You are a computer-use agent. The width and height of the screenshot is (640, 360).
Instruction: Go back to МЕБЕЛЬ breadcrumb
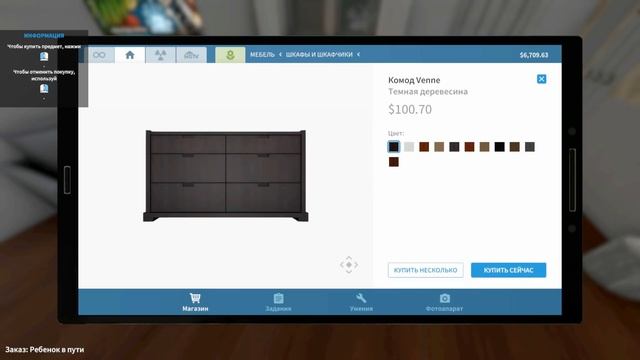(x=262, y=54)
